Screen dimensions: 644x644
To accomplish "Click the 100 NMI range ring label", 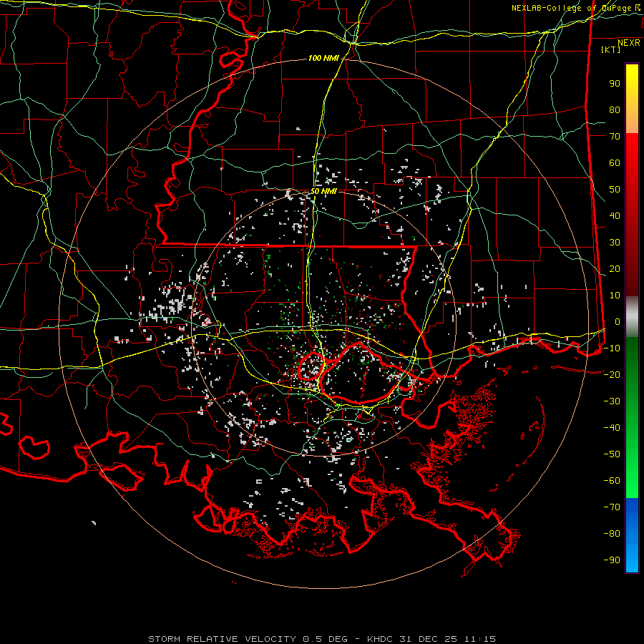I will coord(323,59).
